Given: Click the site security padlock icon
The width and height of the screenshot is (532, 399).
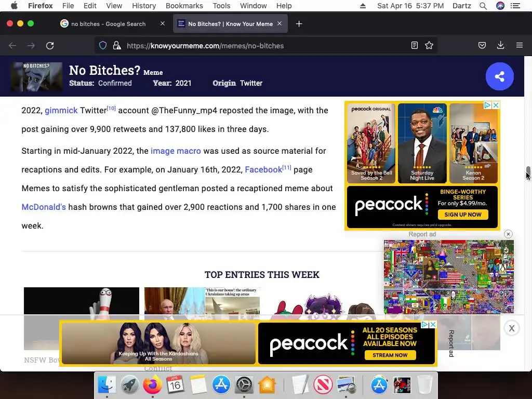Looking at the screenshot, I should (x=117, y=46).
